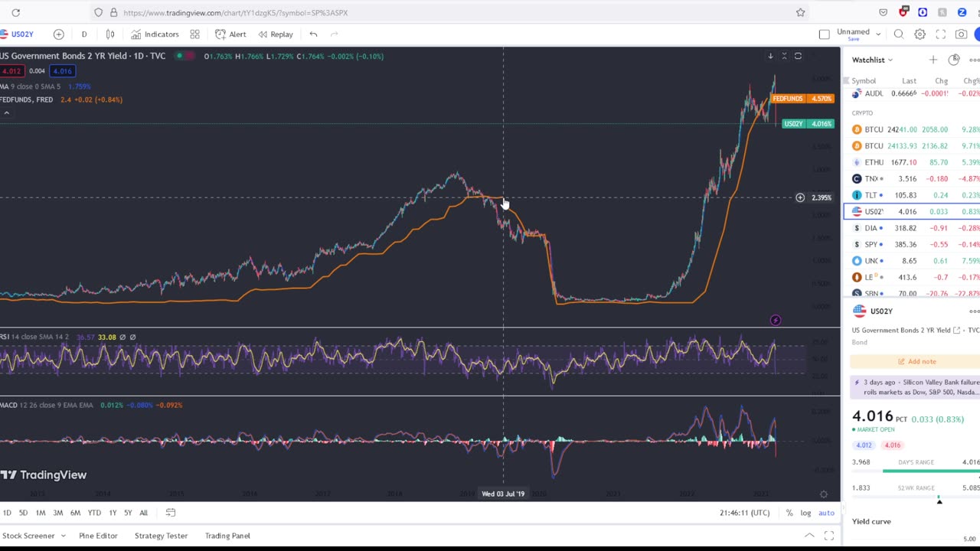Open the Pine Editor tab
This screenshot has width=980, height=551.
tap(98, 536)
